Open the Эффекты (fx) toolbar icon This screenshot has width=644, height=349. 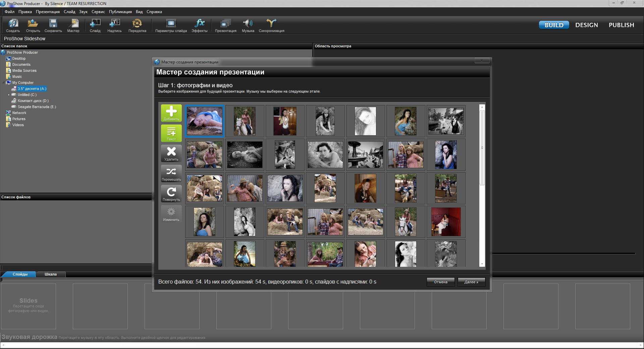click(x=199, y=26)
